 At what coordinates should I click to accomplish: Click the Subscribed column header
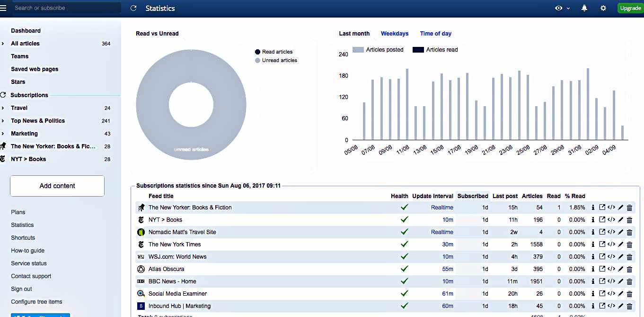[473, 196]
